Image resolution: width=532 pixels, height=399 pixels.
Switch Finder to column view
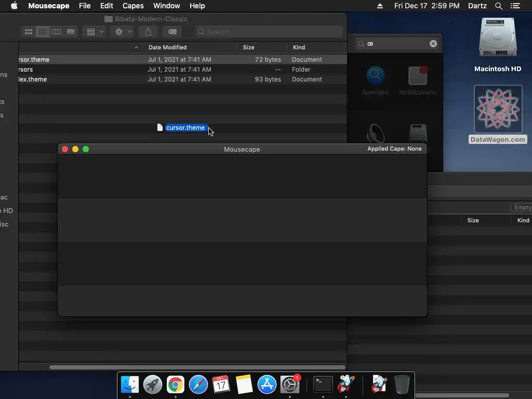point(57,32)
